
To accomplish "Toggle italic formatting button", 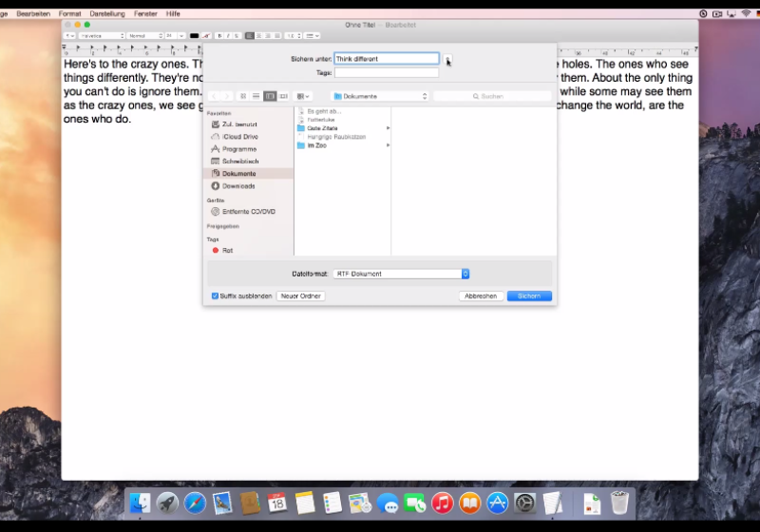I will point(228,36).
